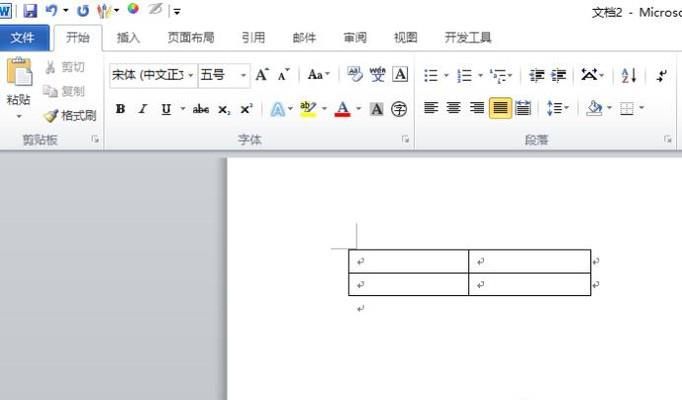Open the Undo history dropdown arrow

coord(66,10)
